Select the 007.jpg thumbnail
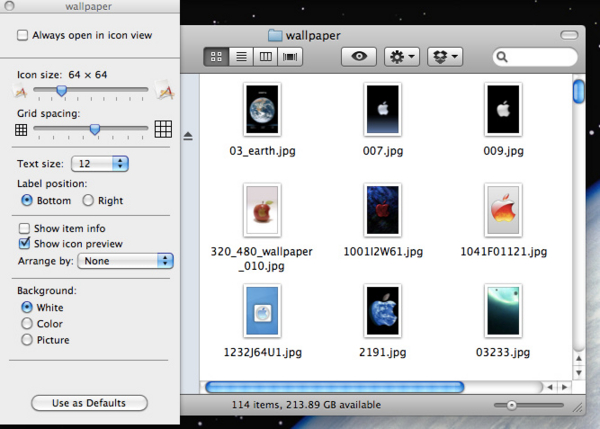600x429 pixels. pos(383,109)
